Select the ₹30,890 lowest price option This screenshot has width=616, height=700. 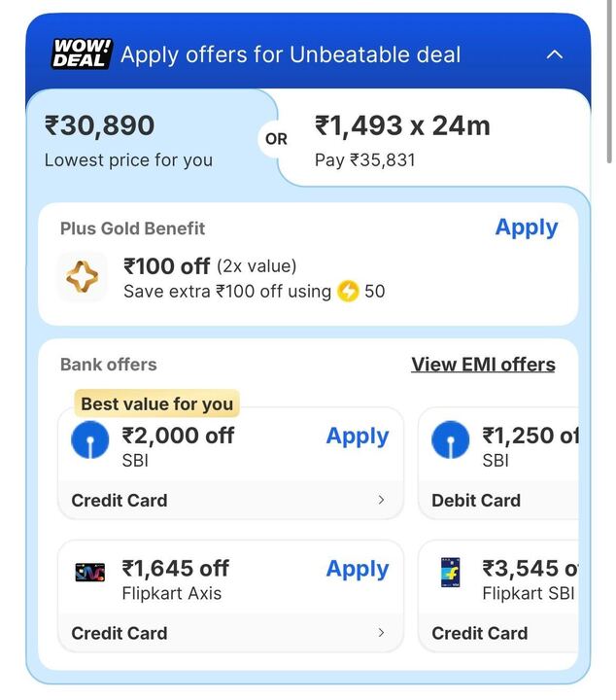pyautogui.click(x=128, y=141)
